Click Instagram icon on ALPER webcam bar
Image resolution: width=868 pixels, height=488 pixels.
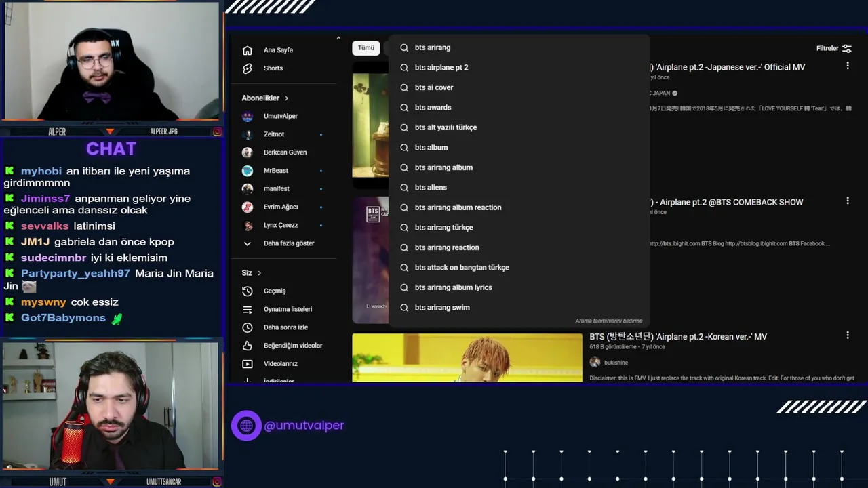click(x=217, y=131)
